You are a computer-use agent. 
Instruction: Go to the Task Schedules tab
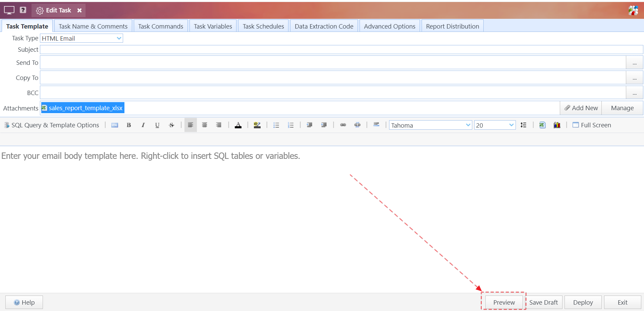263,26
